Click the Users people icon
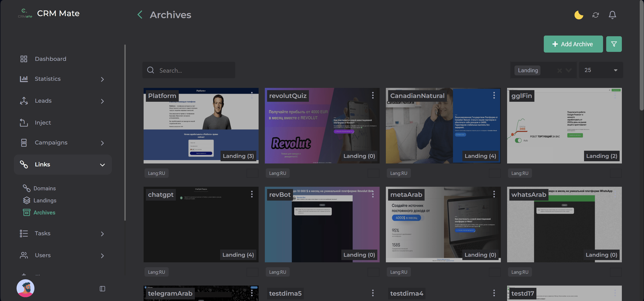 coord(24,255)
